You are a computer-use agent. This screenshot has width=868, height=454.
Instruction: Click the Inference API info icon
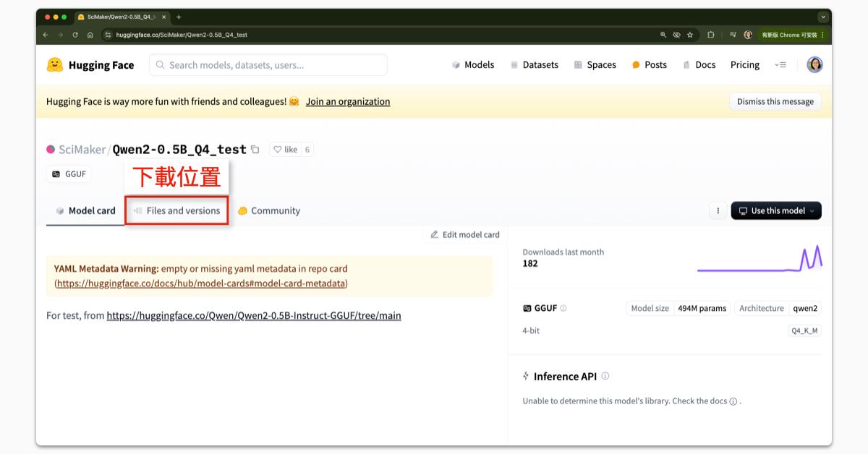click(605, 376)
